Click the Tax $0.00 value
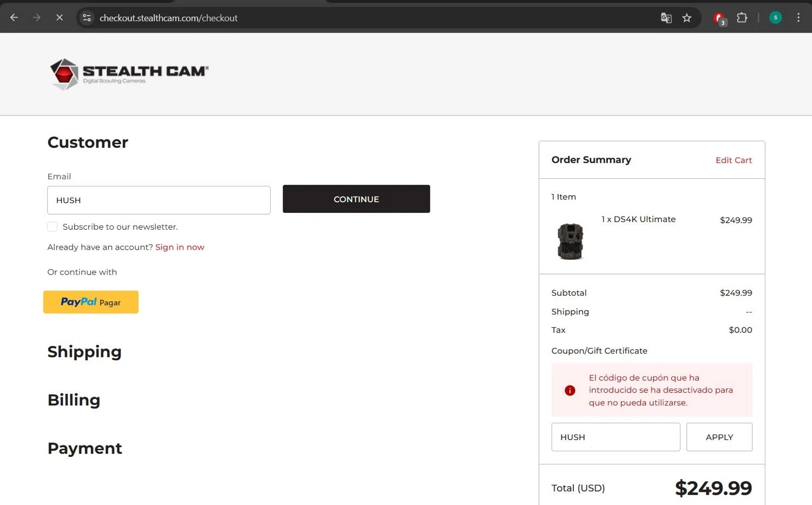This screenshot has width=812, height=505. pyautogui.click(x=741, y=330)
